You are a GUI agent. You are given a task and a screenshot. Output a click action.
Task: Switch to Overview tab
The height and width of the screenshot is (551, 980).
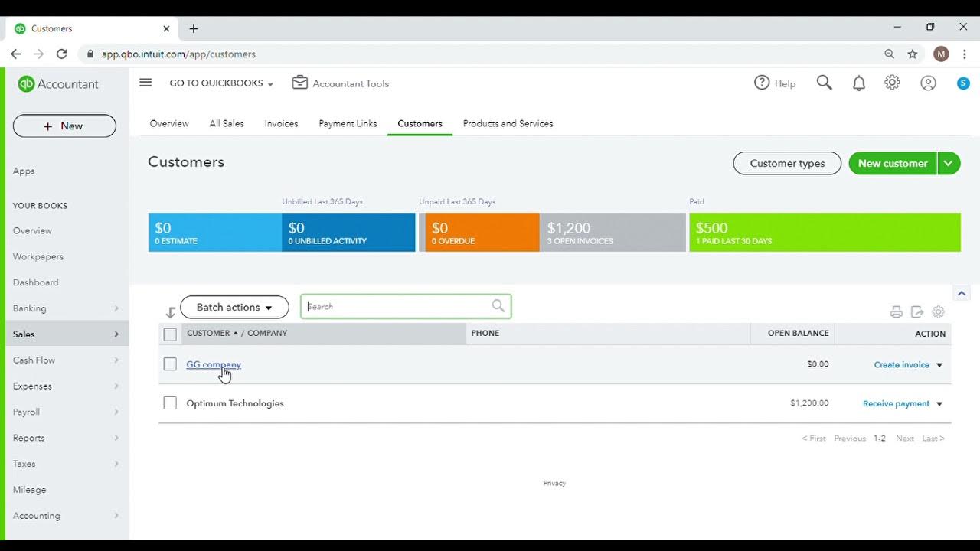[169, 123]
